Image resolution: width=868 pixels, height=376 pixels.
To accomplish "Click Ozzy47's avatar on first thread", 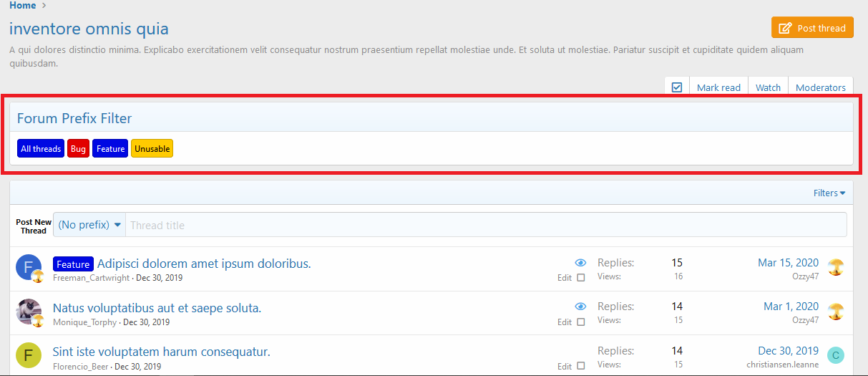I will tap(835, 268).
